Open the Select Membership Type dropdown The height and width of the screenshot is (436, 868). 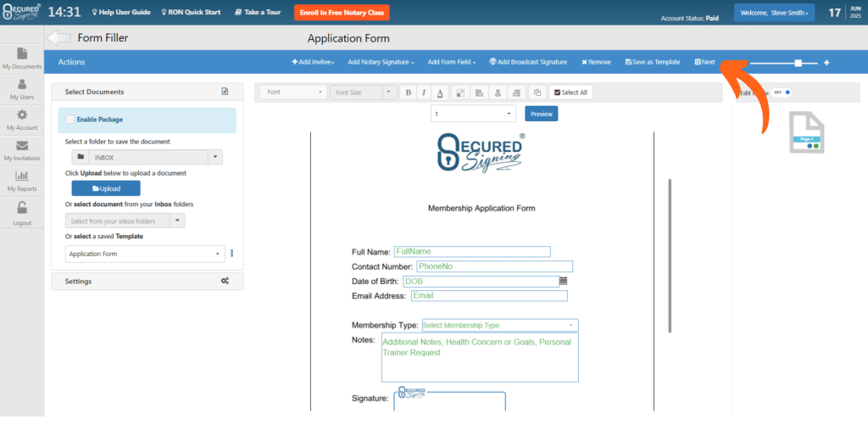click(500, 325)
